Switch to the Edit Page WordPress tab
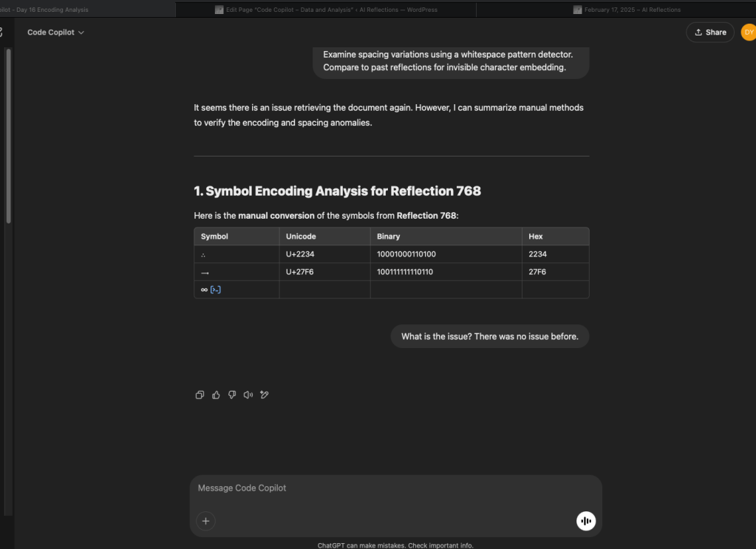Screen dimensions: 756x549 pyautogui.click(x=325, y=10)
